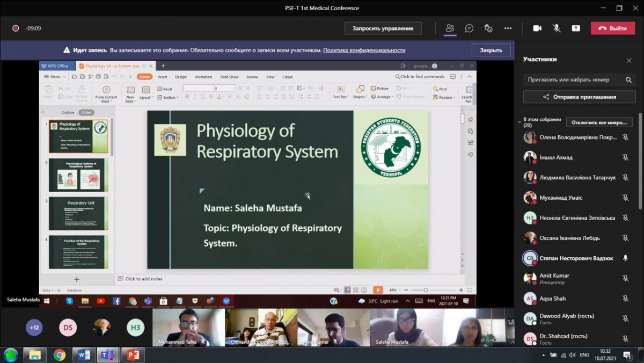Collapse the 'В этом собрании (20)' list
The image size is (644, 363).
coord(519,122)
